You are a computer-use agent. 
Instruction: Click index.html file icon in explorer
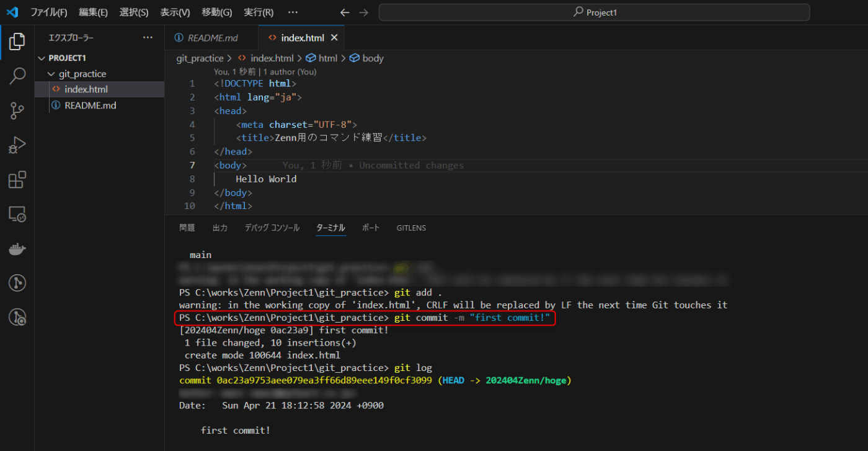(56, 89)
